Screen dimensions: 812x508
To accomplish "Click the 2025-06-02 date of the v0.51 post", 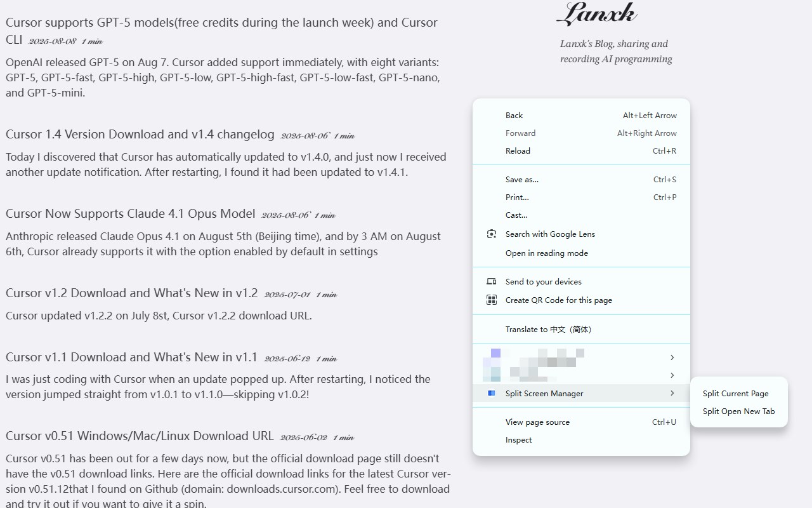I will tap(304, 437).
